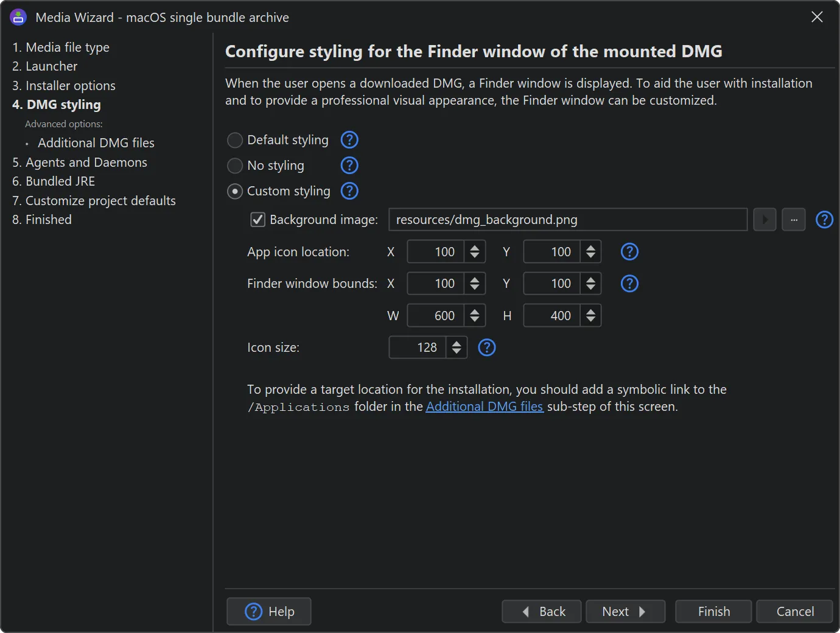Follow the Additional DMG files hyperlink
The height and width of the screenshot is (633, 840).
click(x=485, y=407)
